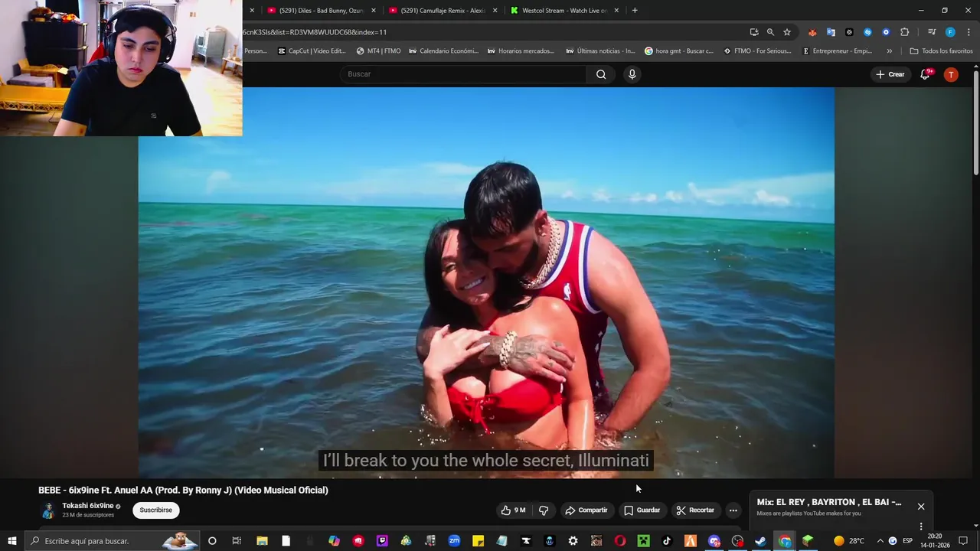Open YouTube notifications bell

(x=925, y=74)
